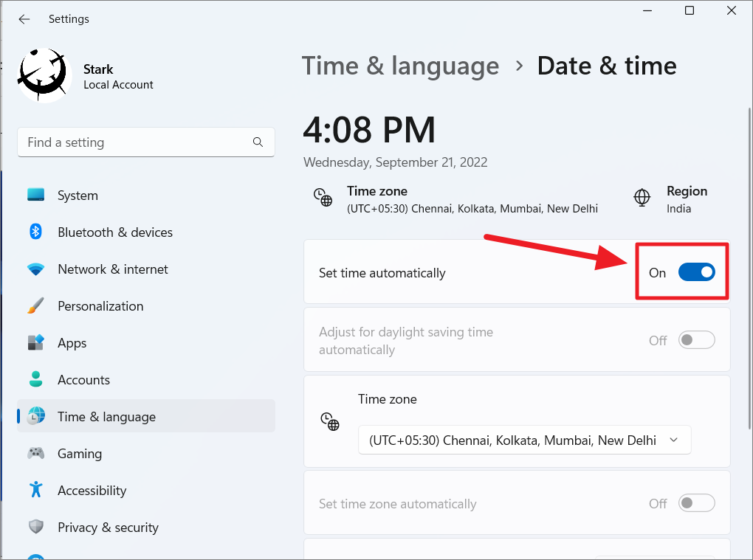
Task: Click the scrollbar on the right edge
Action: (748, 295)
